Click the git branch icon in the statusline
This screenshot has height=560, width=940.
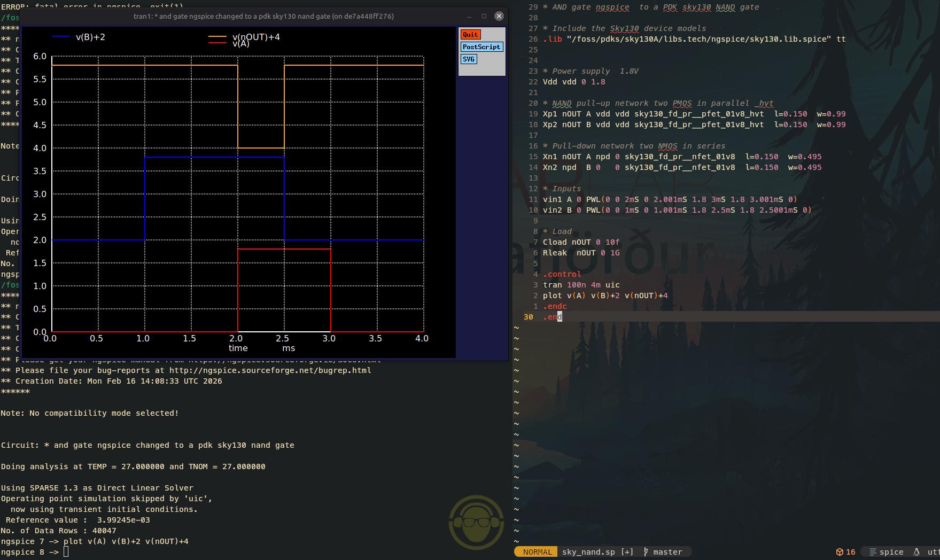click(646, 551)
